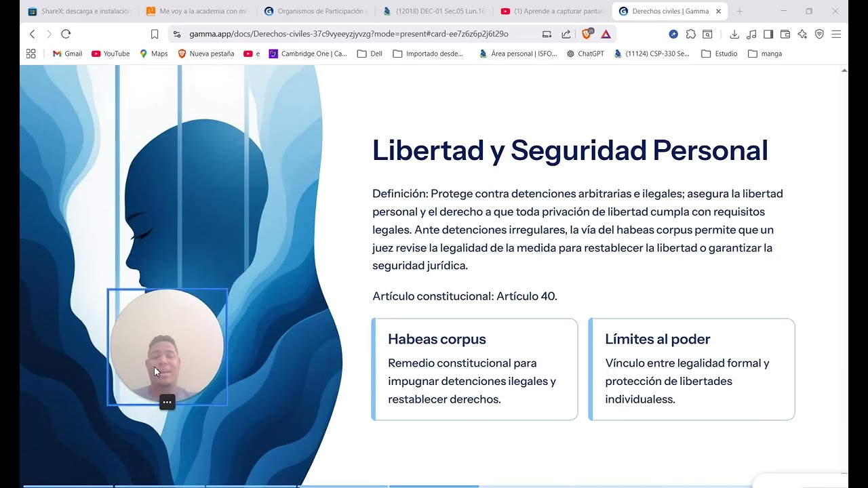Open the ChatGPT bookmark

point(585,54)
